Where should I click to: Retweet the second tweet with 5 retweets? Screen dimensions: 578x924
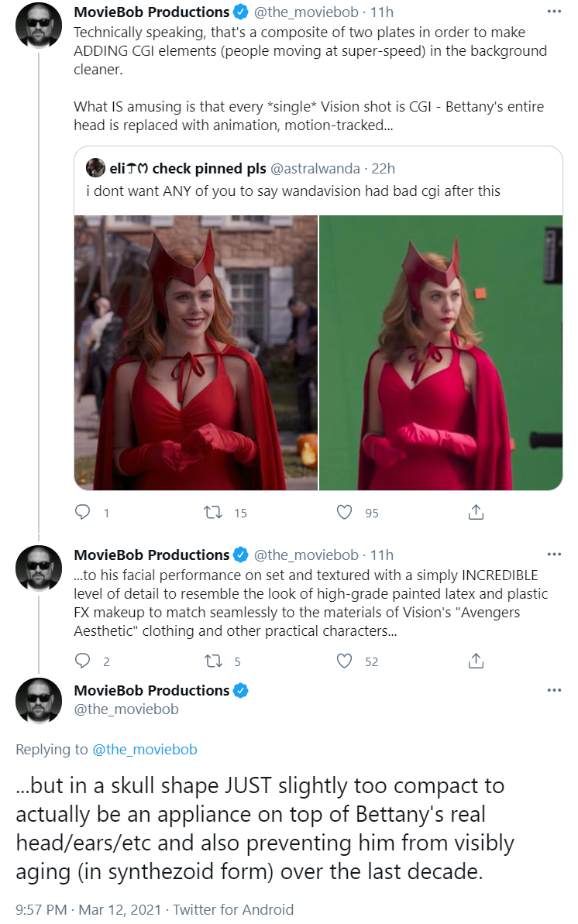213,661
